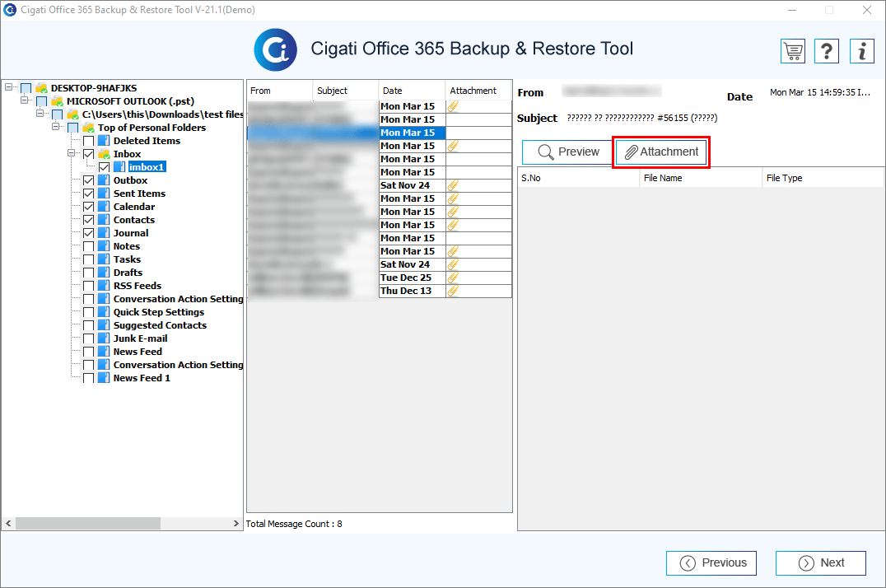Sort by the Attachment column header

pos(478,91)
